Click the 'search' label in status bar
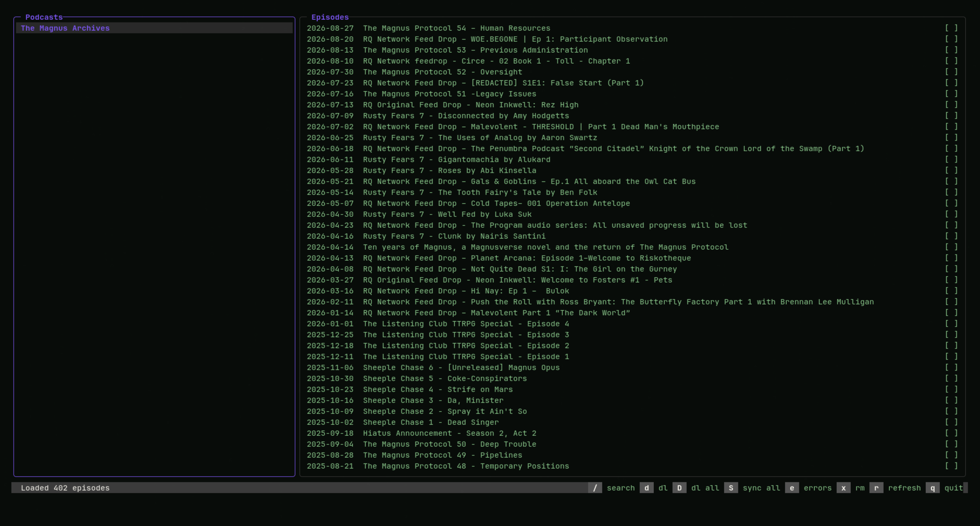Screen dimensions: 980x526 point(621,488)
